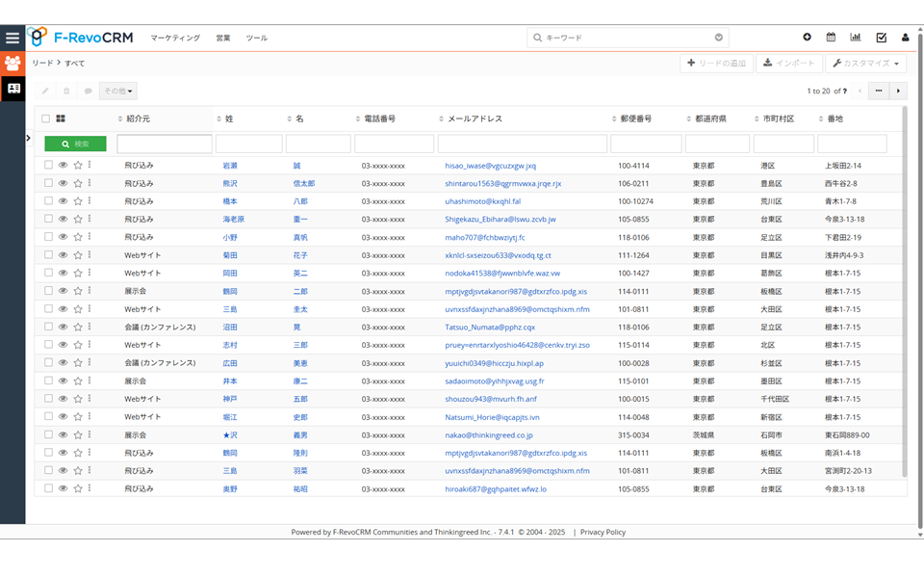Click the 紹介元 filter field

pos(165,144)
